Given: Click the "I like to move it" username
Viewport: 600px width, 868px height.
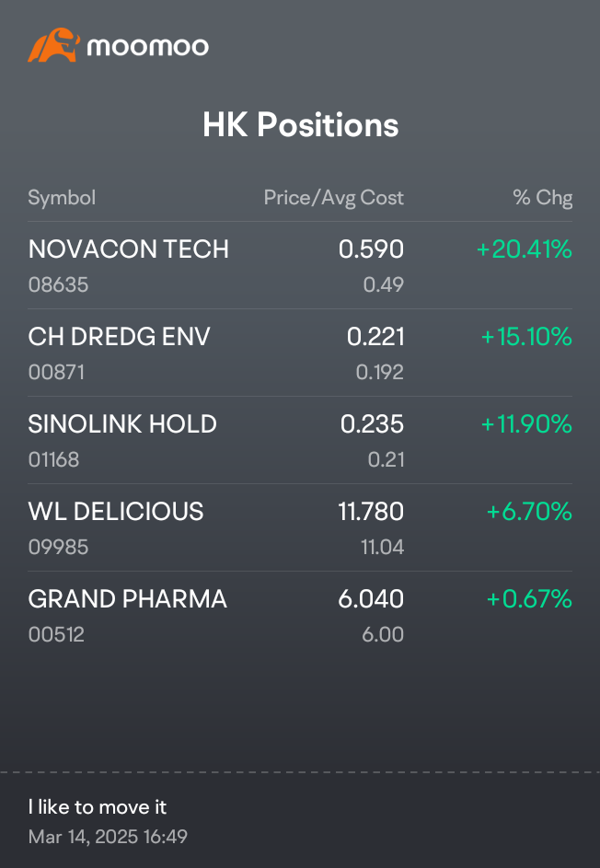Looking at the screenshot, I should pyautogui.click(x=98, y=807).
